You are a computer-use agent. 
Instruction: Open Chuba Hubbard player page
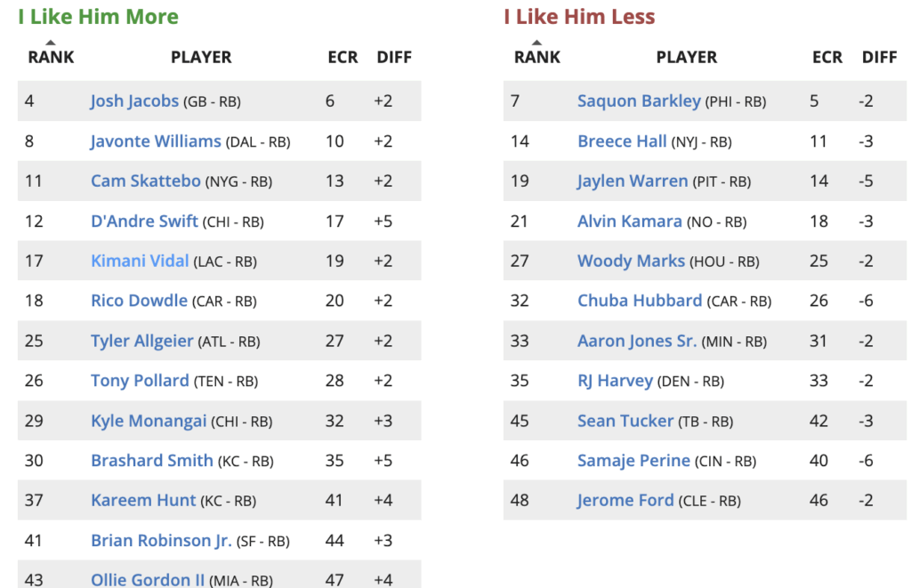(x=640, y=301)
